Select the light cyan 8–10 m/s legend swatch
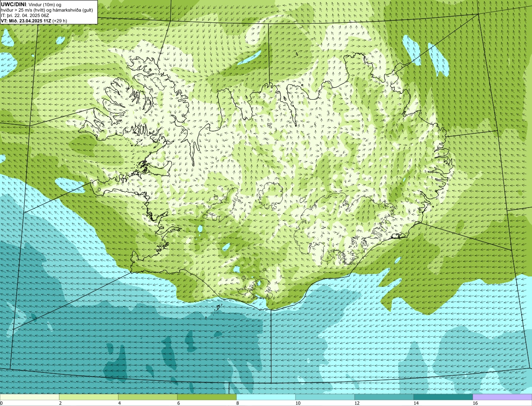 pyautogui.click(x=266, y=397)
